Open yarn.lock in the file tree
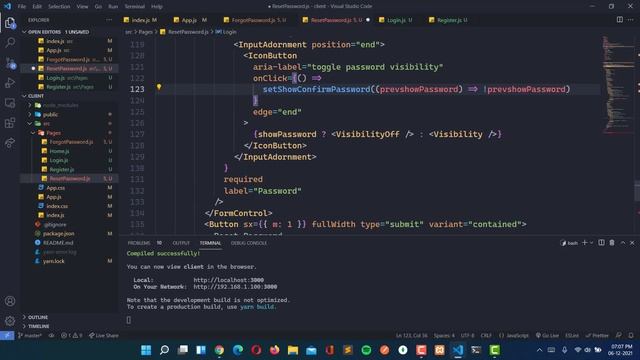The image size is (640, 360). (x=53, y=261)
